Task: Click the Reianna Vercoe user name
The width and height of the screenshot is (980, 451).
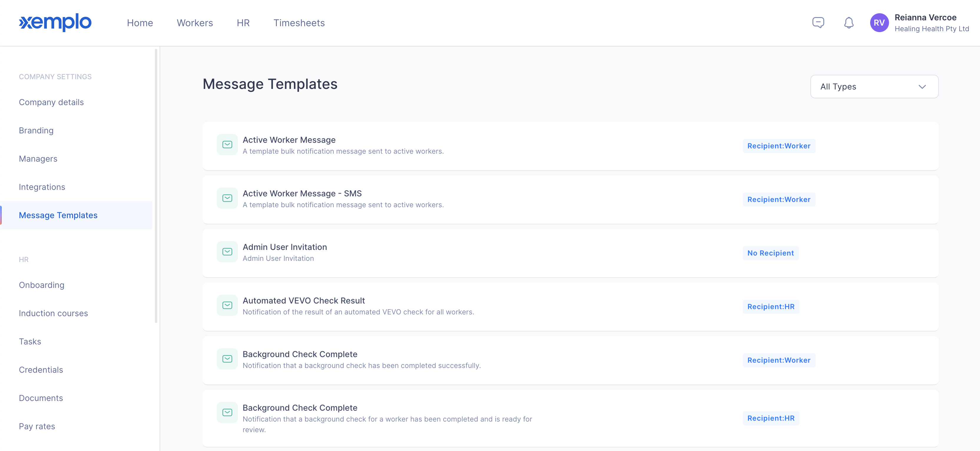Action: pyautogui.click(x=925, y=17)
